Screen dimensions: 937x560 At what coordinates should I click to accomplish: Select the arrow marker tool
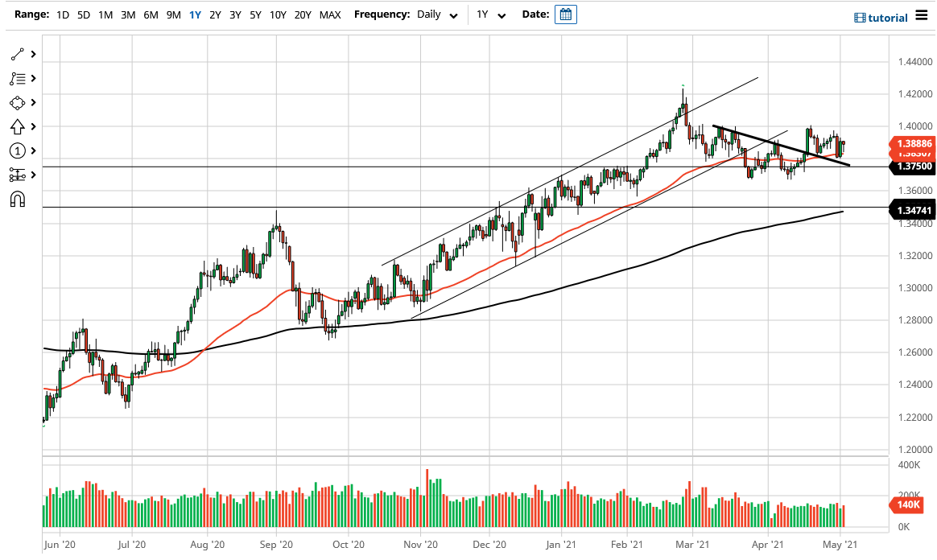pos(18,126)
